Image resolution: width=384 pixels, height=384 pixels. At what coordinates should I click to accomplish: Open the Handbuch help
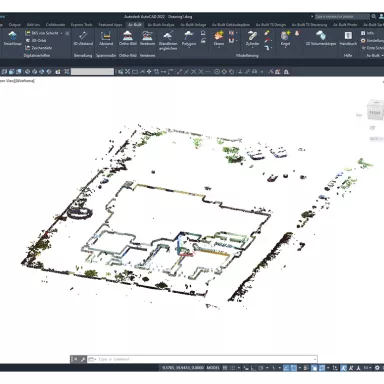(x=348, y=38)
